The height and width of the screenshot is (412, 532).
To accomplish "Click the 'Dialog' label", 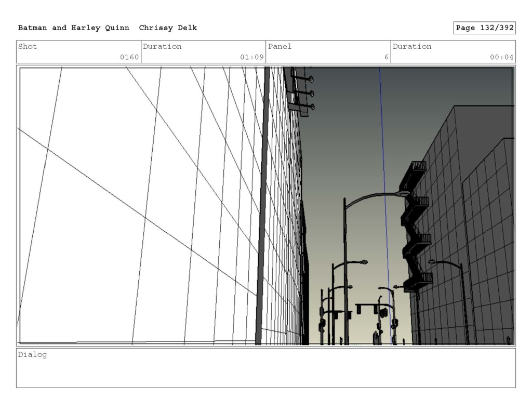I will pyautogui.click(x=32, y=355).
